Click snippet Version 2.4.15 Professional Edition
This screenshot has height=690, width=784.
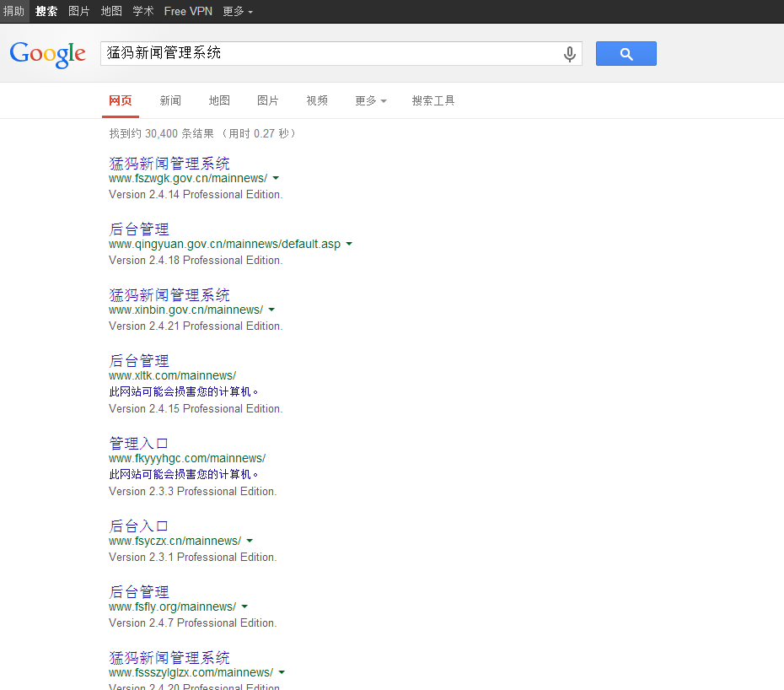pyautogui.click(x=196, y=409)
